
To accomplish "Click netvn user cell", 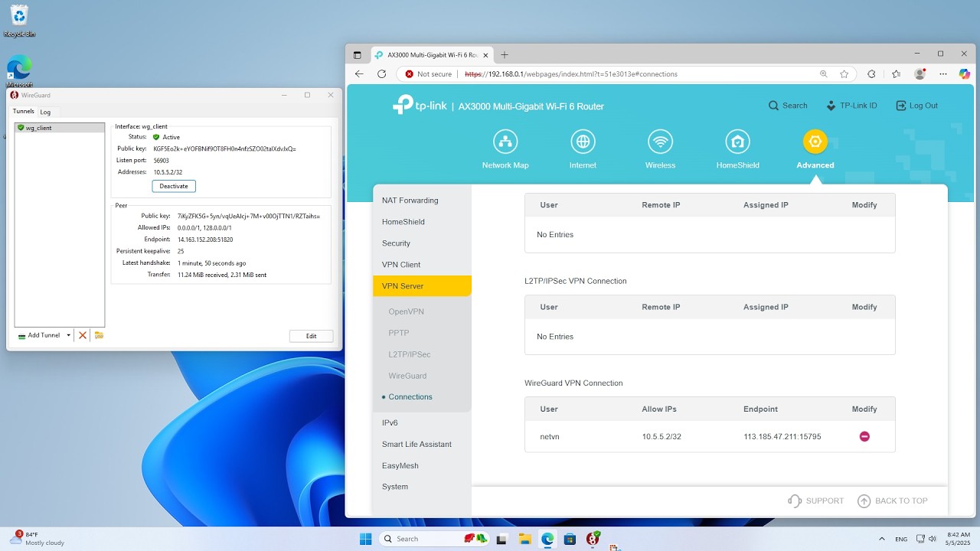I will (x=550, y=436).
